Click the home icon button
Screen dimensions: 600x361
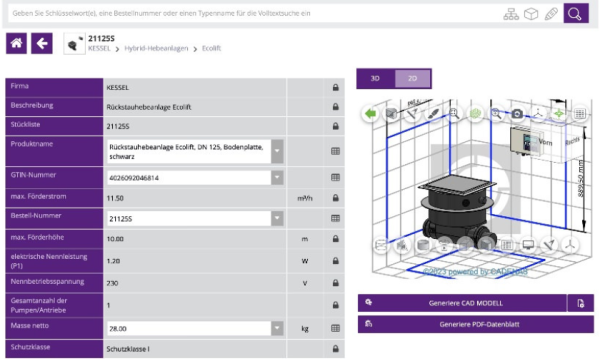coord(16,43)
